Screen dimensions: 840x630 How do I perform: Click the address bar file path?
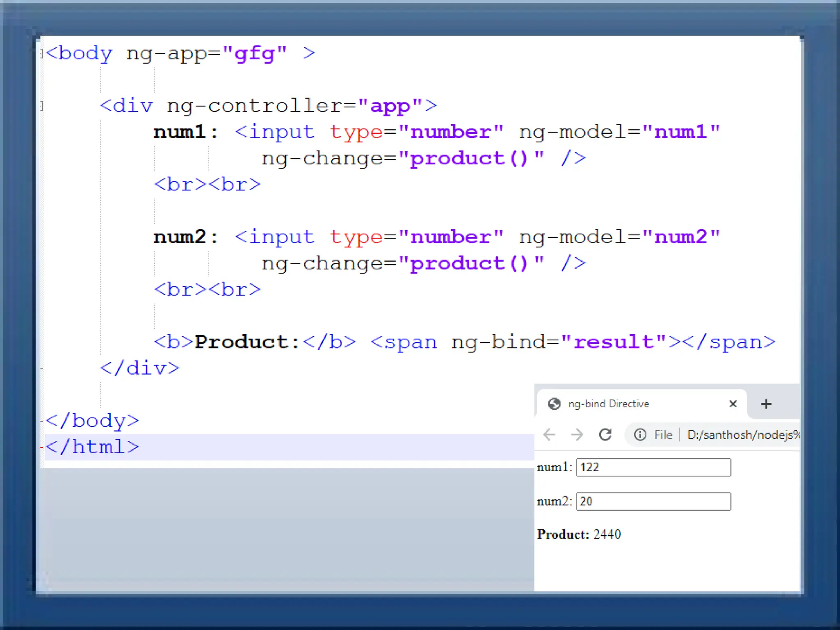click(742, 434)
